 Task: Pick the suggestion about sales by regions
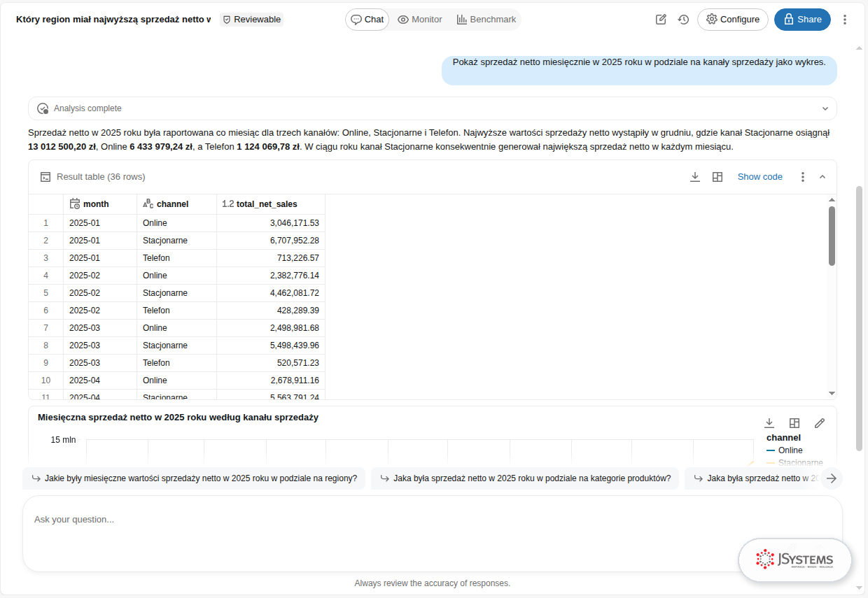tap(194, 478)
